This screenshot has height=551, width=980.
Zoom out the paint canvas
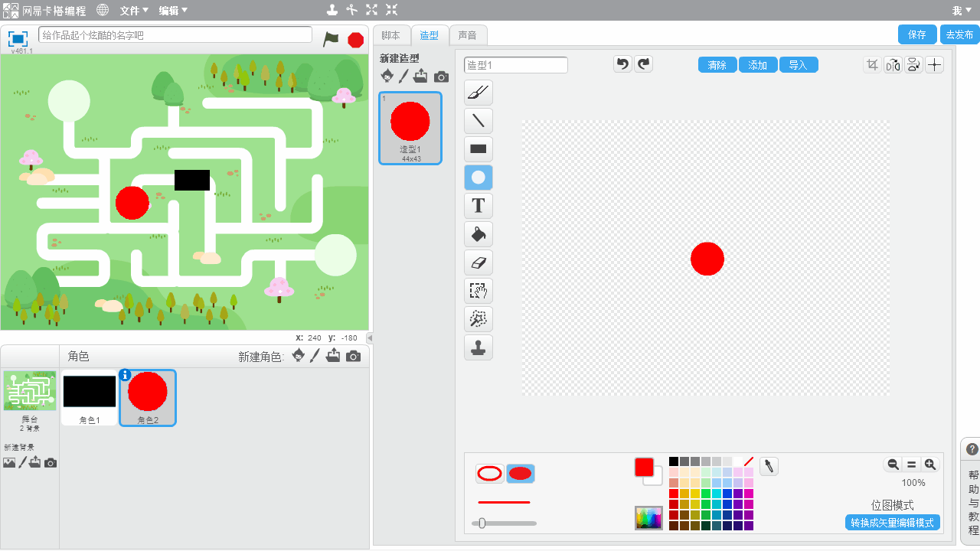893,465
